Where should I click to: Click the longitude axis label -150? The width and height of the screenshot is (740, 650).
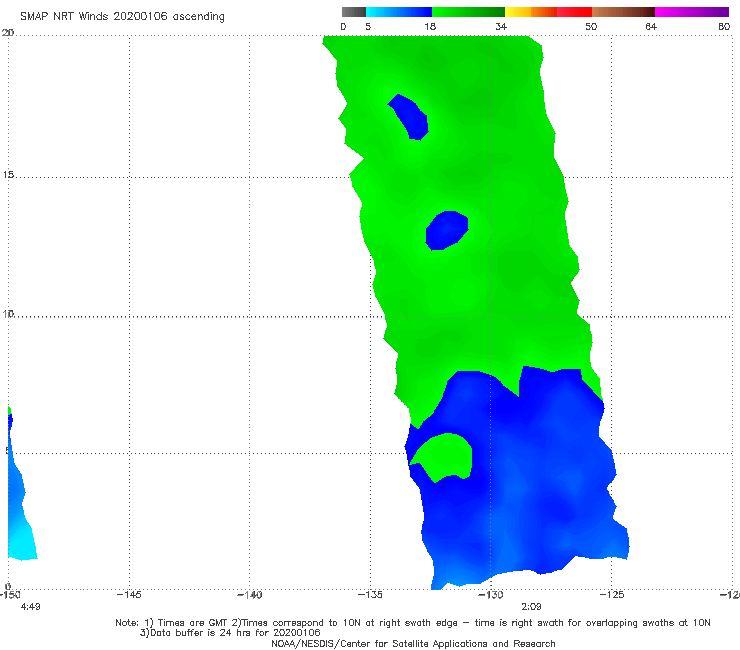(x=10, y=595)
